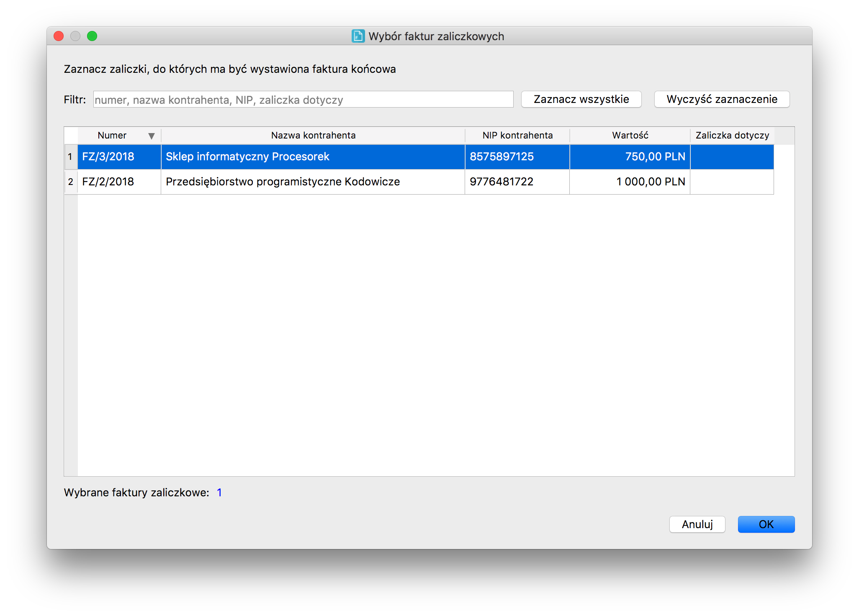Select row header number 2
This screenshot has width=859, height=616.
tap(71, 182)
